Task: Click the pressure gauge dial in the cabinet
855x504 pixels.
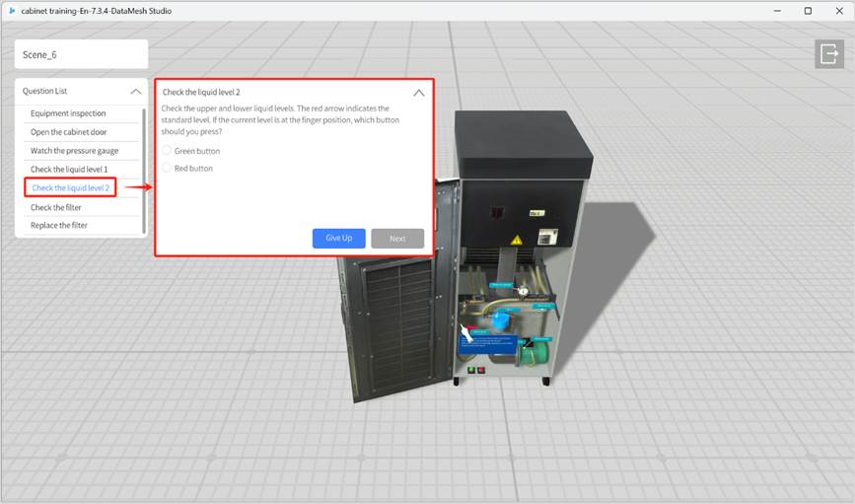Action: [523, 289]
